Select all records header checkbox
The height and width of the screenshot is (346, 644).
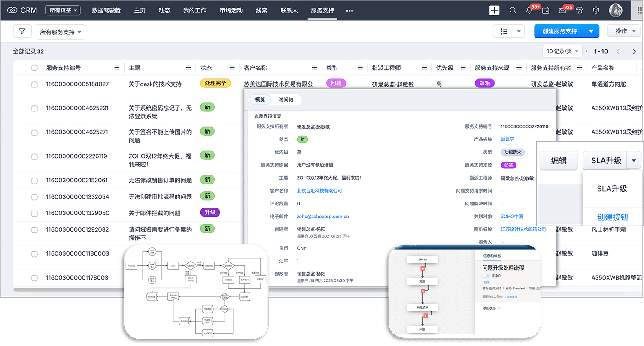coord(34,68)
